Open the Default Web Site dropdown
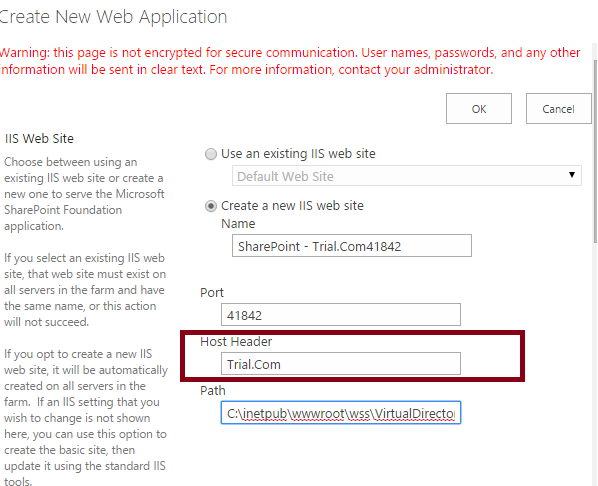This screenshot has width=598, height=486. click(x=407, y=176)
